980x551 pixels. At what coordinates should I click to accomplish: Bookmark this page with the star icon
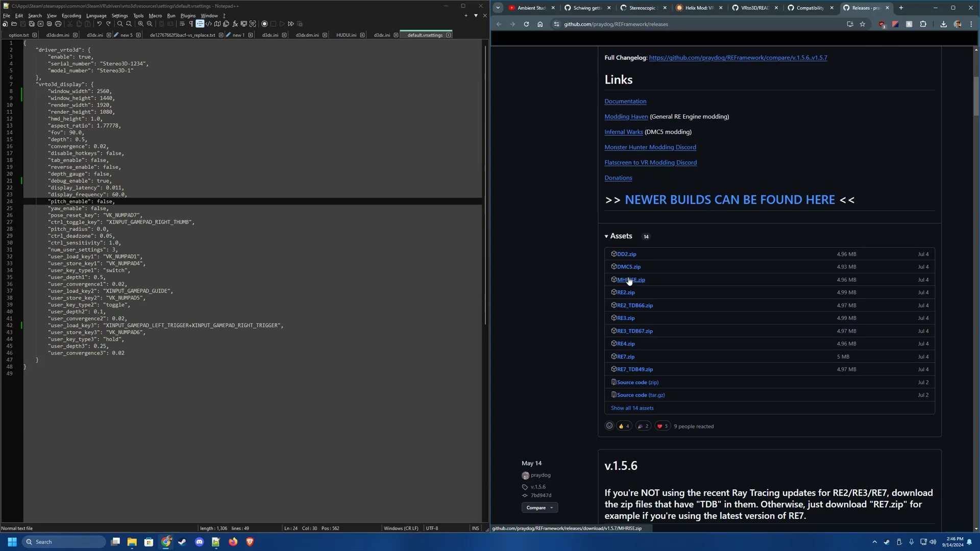click(863, 24)
